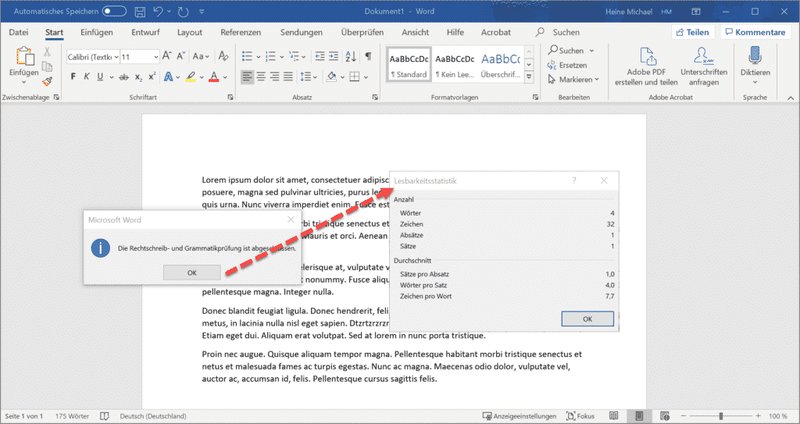Screen dimensions: 800x424
Task: Toggle bold F formatting
Action: tap(73, 77)
